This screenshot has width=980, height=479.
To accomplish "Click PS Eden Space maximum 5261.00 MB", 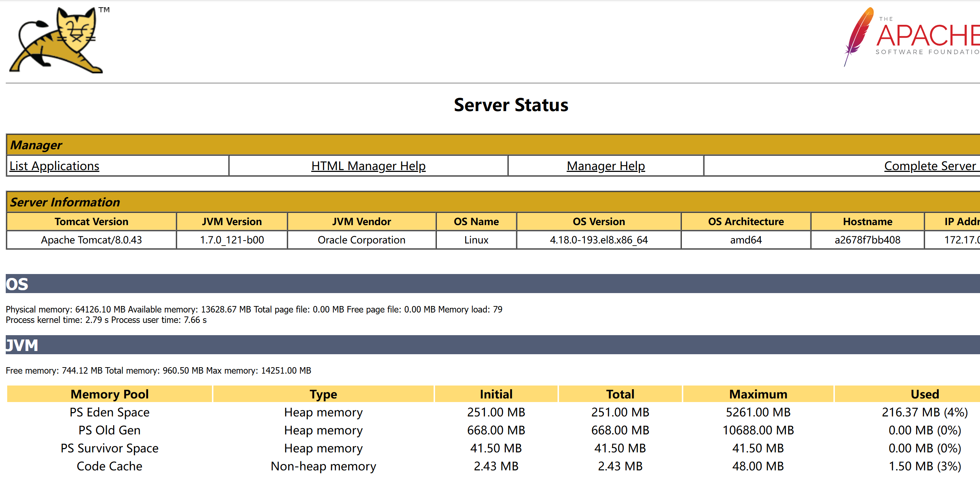I will pos(758,412).
